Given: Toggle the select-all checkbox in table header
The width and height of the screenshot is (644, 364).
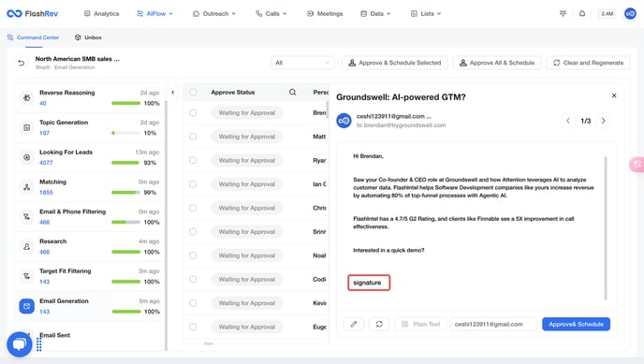Looking at the screenshot, I should tap(193, 93).
